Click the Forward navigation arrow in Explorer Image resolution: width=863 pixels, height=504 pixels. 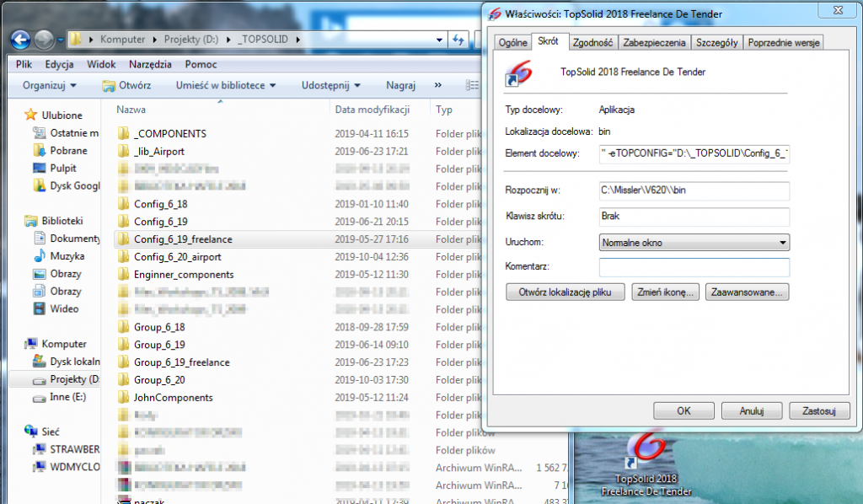[x=44, y=40]
